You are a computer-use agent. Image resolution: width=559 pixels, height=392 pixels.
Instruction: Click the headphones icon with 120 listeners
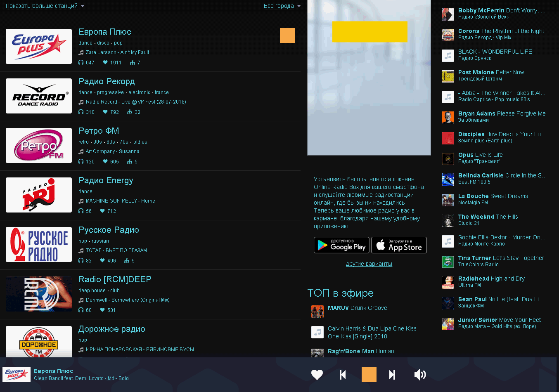tap(81, 161)
